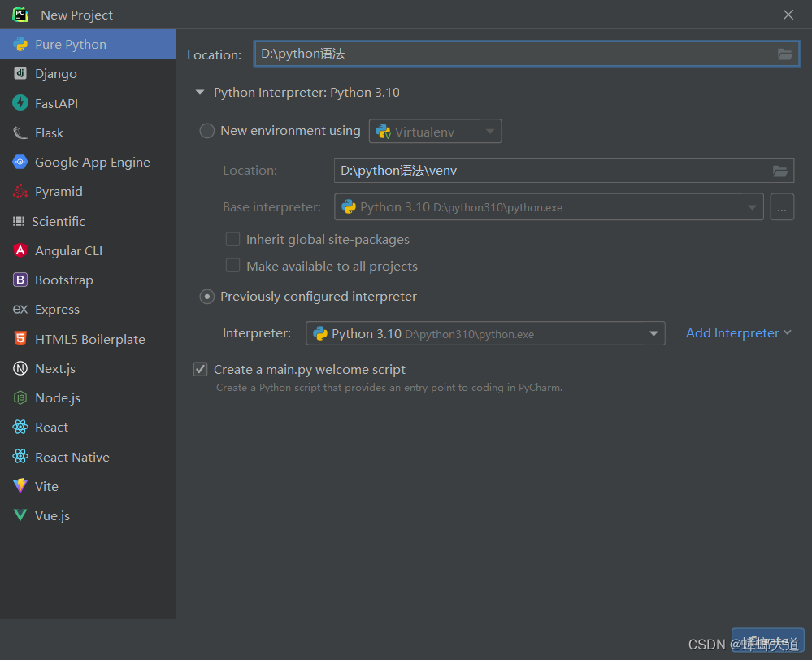Open the Interpreter Python 3.10 dropdown
Screen dimensions: 812x660
[x=485, y=333]
